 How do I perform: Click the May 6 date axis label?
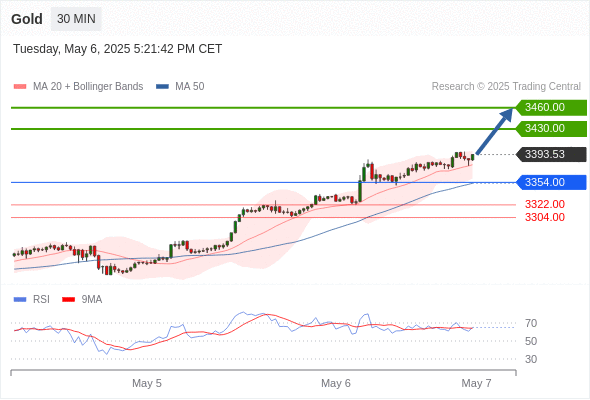336,383
